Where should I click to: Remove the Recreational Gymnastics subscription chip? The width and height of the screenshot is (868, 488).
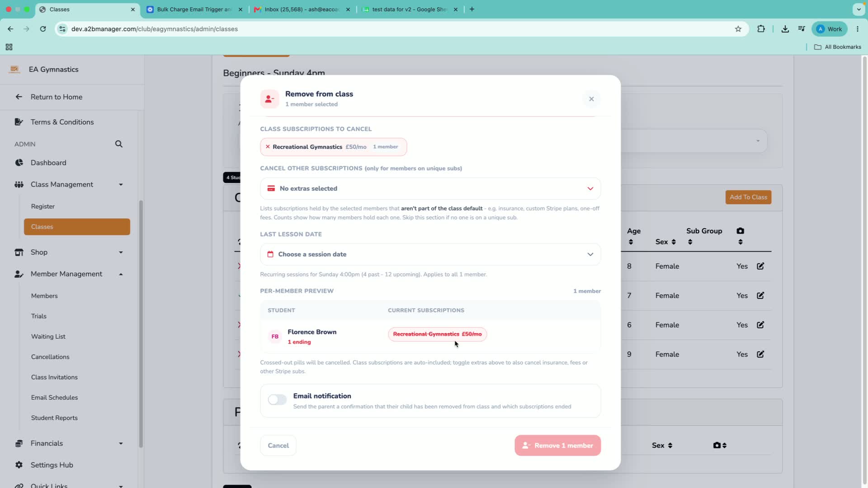click(x=268, y=147)
